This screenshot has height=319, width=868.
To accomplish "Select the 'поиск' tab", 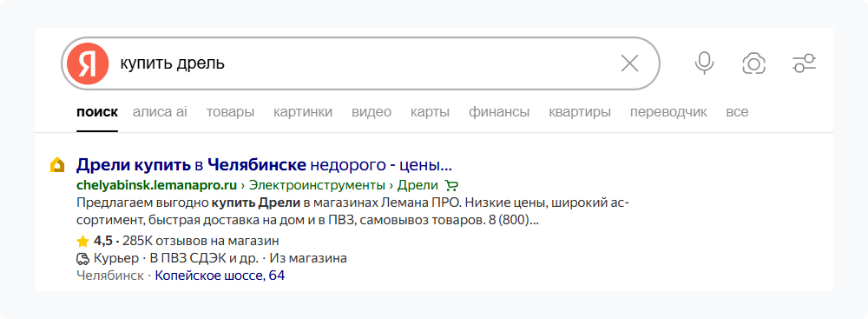I will coord(97,112).
